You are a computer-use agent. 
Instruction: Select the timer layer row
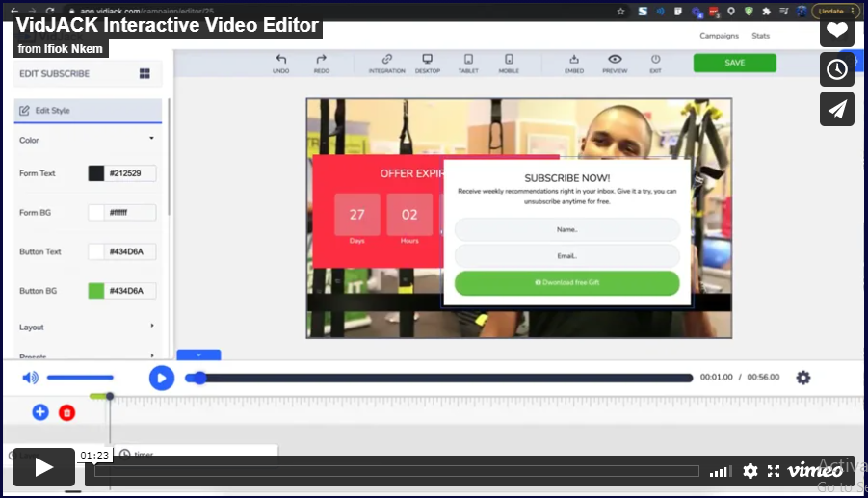(197, 454)
